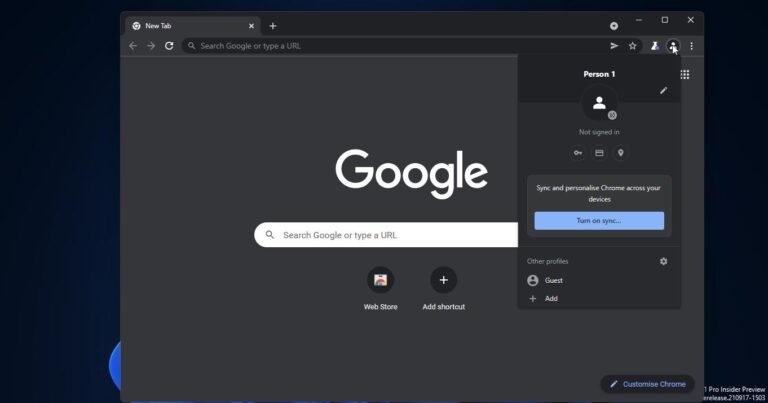The width and height of the screenshot is (768, 403).
Task: Select Add under Other profiles
Action: pos(599,298)
